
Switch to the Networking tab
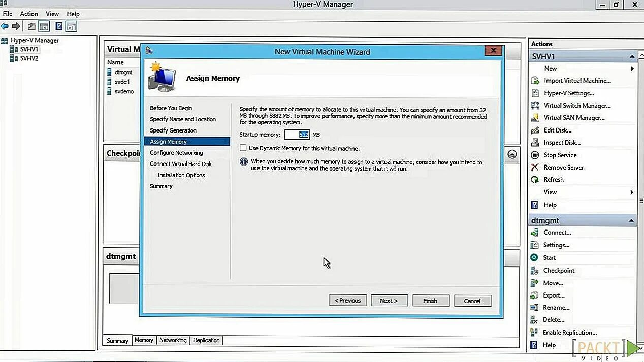tap(173, 340)
